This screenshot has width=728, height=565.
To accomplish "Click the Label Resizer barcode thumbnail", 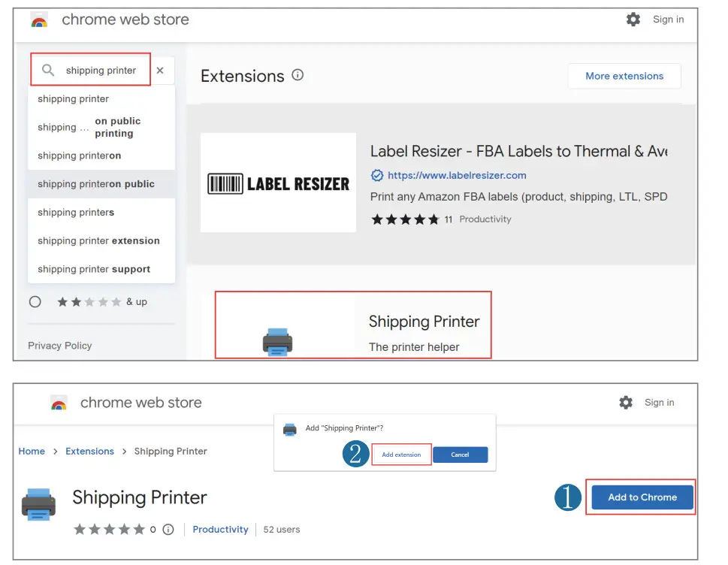I will [278, 182].
